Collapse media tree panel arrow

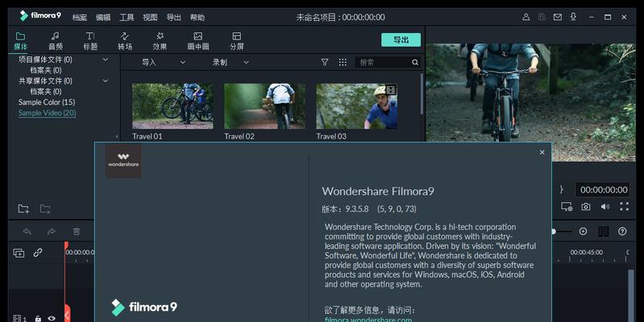(117, 137)
